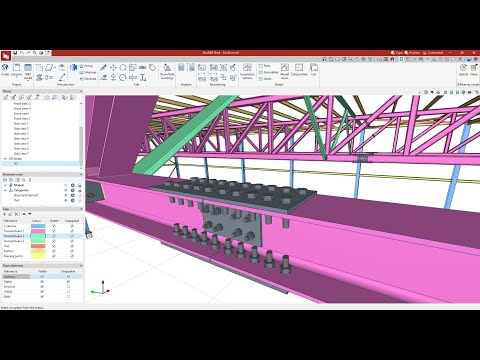Select Side view 1 in the views list
Viewport: 480px width, 360px height.
click(x=21, y=124)
